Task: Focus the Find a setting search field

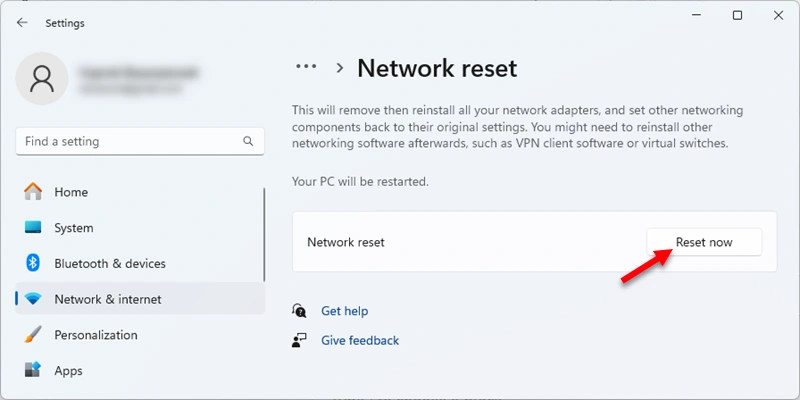Action: pos(130,142)
